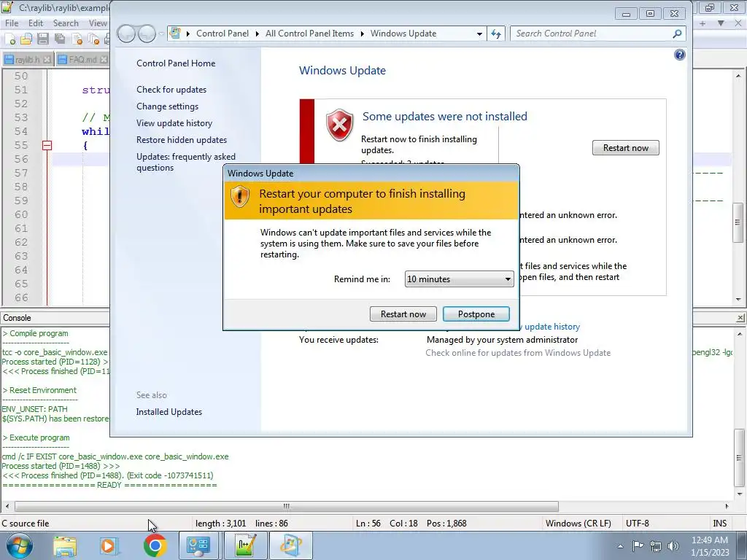Open Updates: frequently asked questions
747x560 pixels.
pos(186,162)
